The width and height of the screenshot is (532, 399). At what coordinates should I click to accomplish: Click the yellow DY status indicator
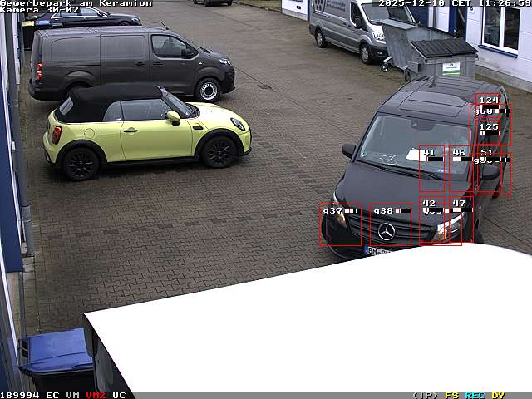(x=498, y=395)
